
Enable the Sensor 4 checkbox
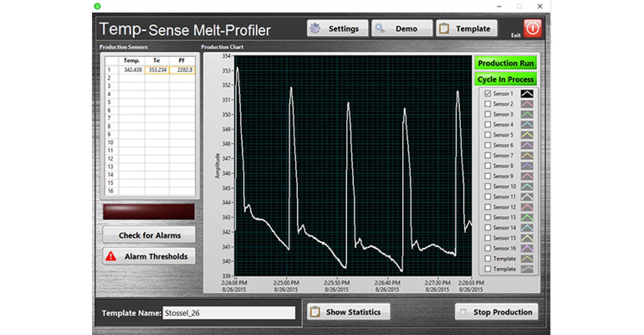click(488, 125)
